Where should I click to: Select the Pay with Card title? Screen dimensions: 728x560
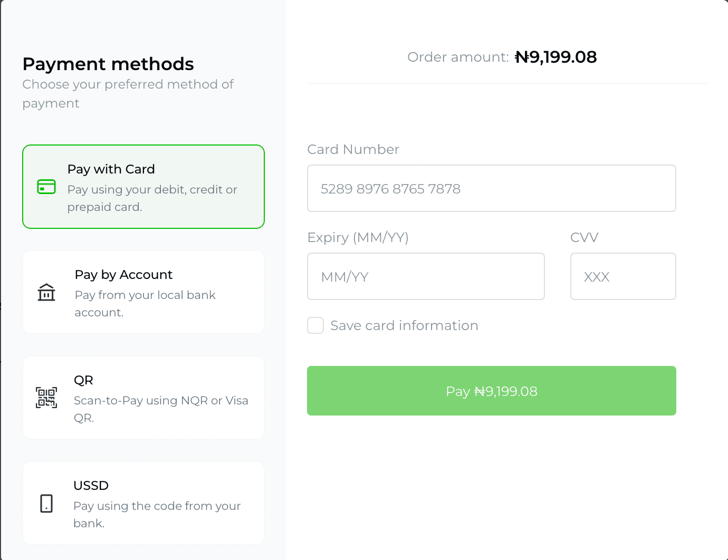[x=111, y=169]
